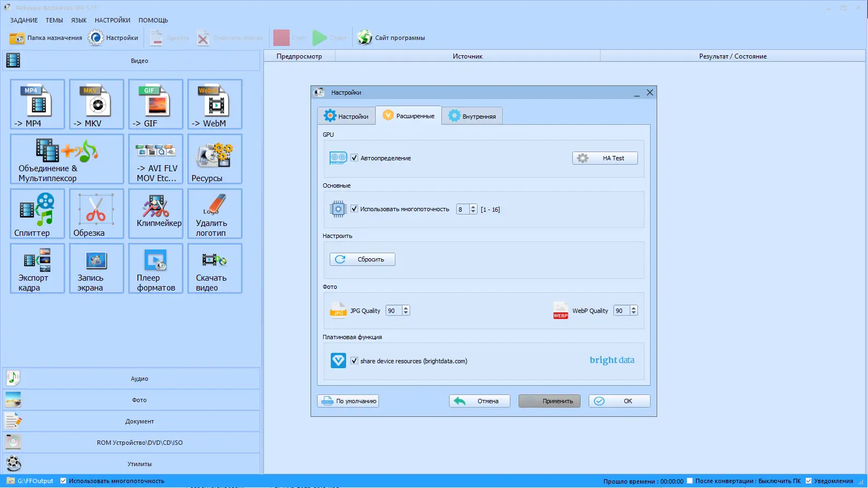868x488 pixels.
Task: Select the MP4 conversion icon
Action: pos(37,104)
